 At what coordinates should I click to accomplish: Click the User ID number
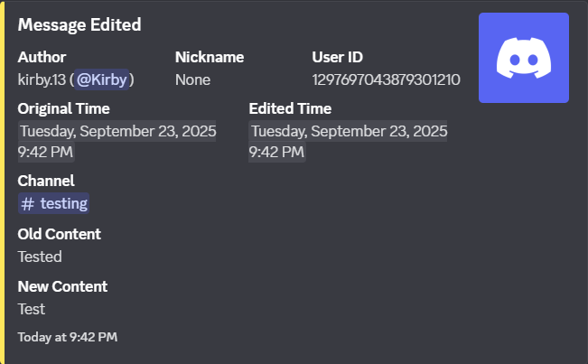pyautogui.click(x=386, y=79)
